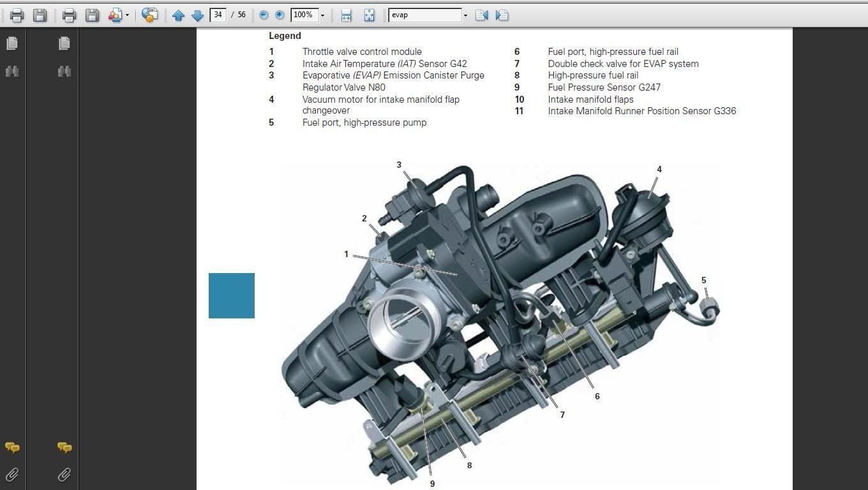Image resolution: width=868 pixels, height=490 pixels.
Task: Click the find box containing evap
Action: point(424,15)
